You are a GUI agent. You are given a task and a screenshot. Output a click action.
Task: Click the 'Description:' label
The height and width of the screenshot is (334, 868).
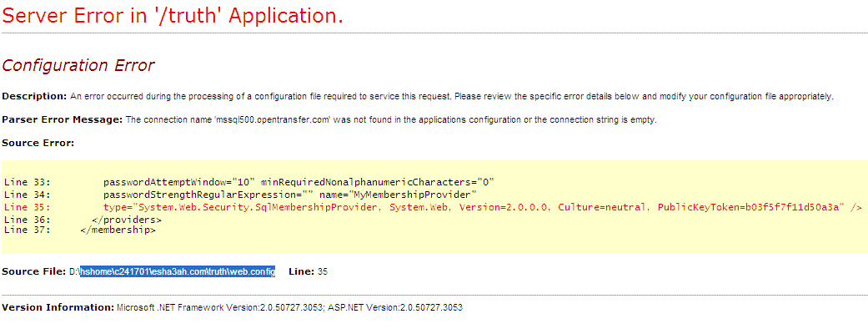coord(34,97)
